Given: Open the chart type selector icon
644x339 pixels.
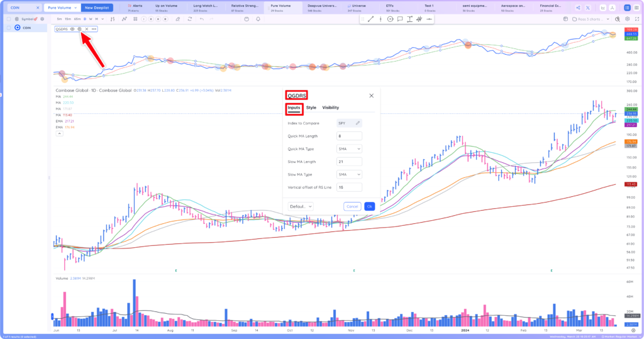Looking at the screenshot, I should pyautogui.click(x=113, y=19).
